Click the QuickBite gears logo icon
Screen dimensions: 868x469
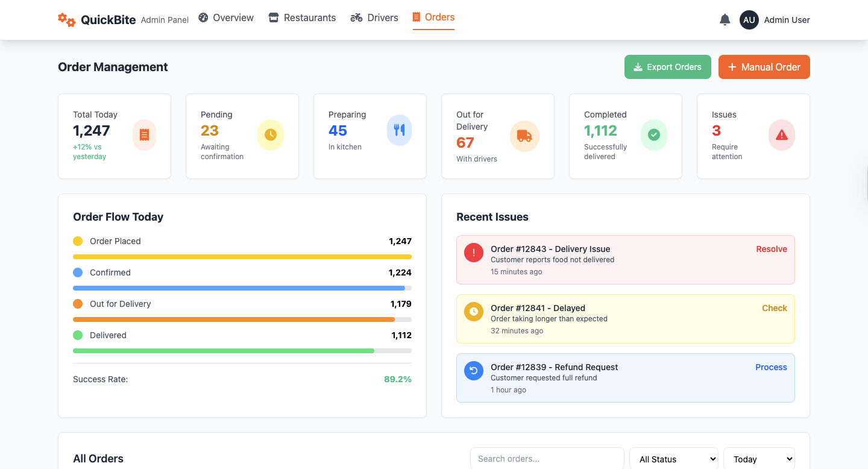(x=66, y=20)
